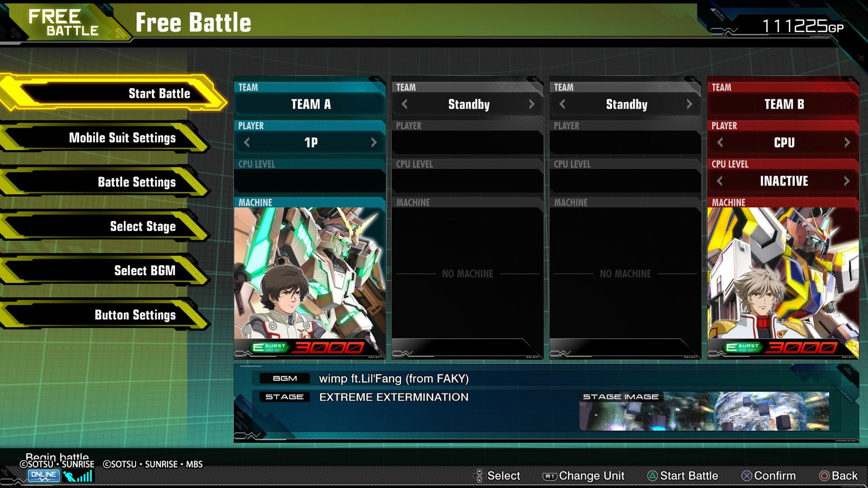Image resolution: width=868 pixels, height=488 pixels.
Task: Click the cross Confirm button icon
Action: (746, 476)
